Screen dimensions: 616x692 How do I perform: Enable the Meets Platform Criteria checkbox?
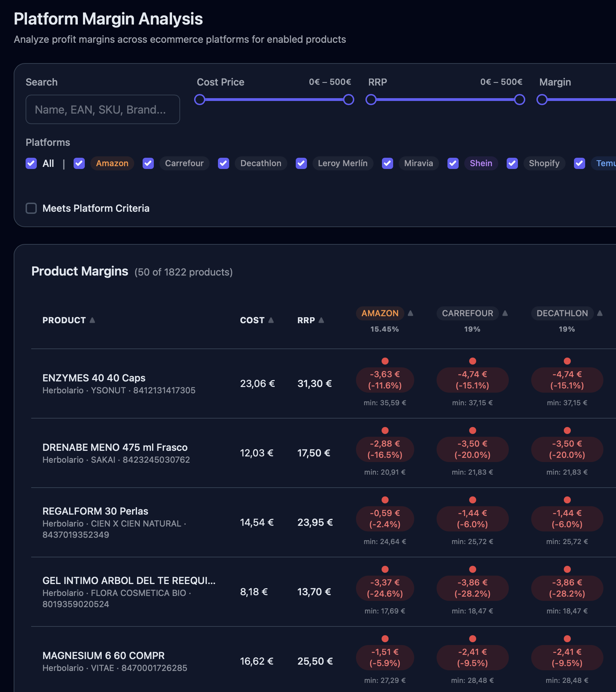(31, 208)
